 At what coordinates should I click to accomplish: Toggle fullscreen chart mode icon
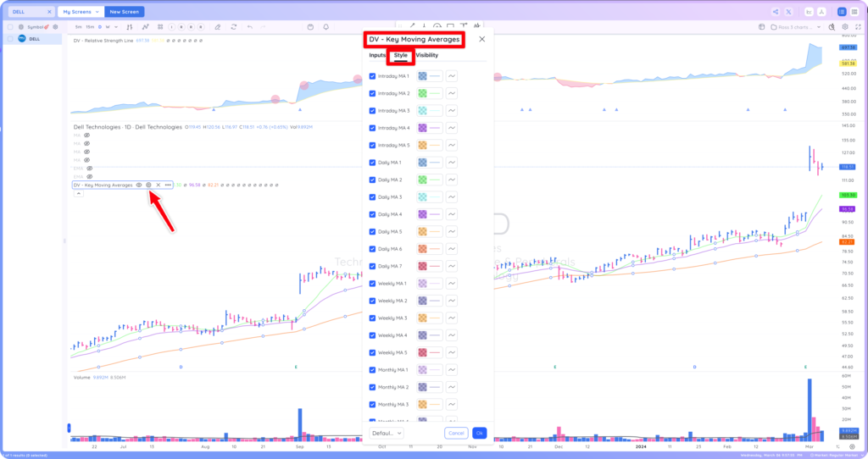858,27
